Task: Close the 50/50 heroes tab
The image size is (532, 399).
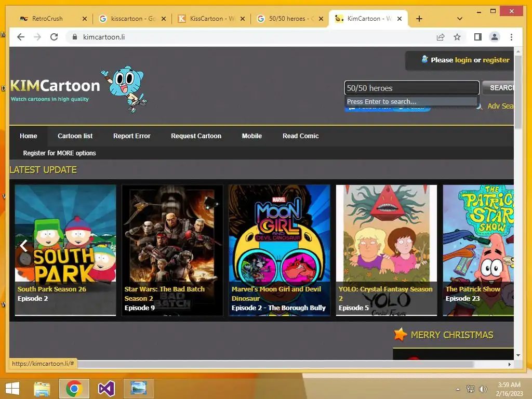Action: pyautogui.click(x=321, y=19)
